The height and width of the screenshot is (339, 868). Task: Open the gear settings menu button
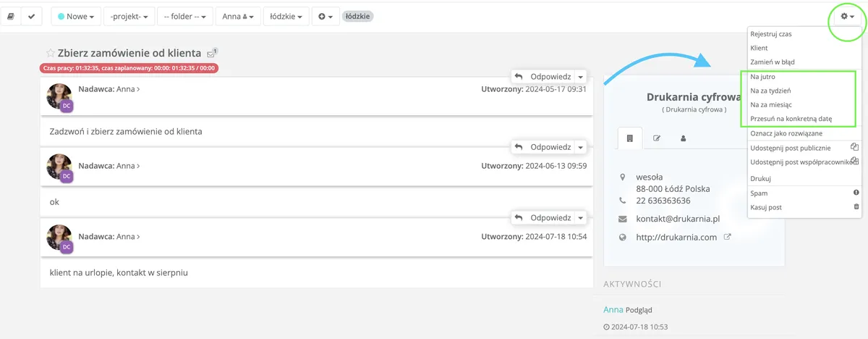pyautogui.click(x=848, y=16)
